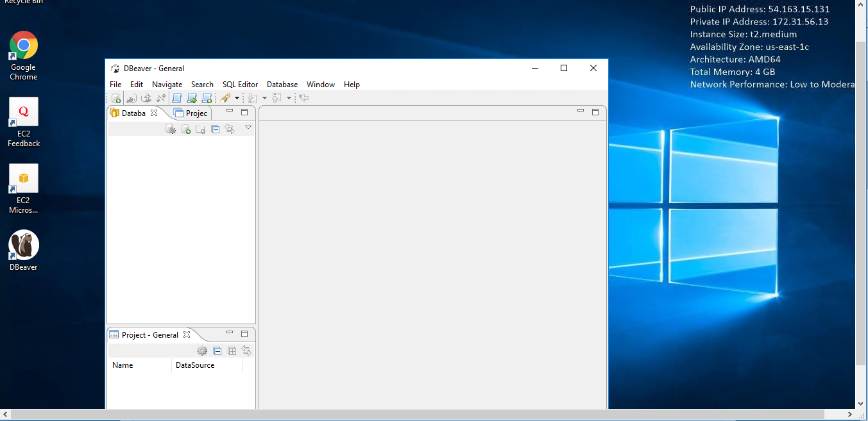The width and height of the screenshot is (868, 421).
Task: Click Collapse All in Database Navigator
Action: 216,129
